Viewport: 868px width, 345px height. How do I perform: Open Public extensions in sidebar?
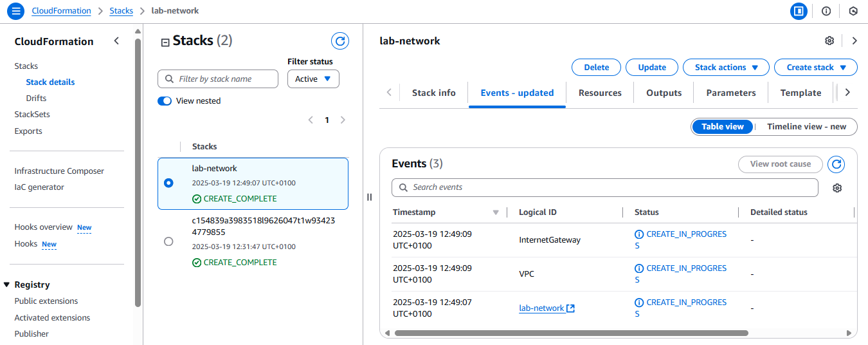46,301
